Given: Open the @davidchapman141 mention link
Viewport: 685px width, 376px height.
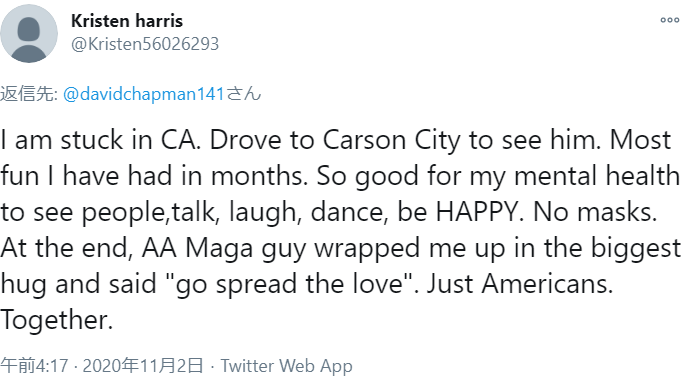Looking at the screenshot, I should [x=144, y=94].
